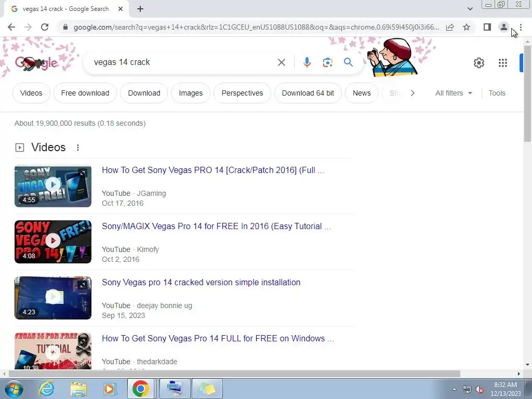Show more filter chips with right chevron
The width and height of the screenshot is (532, 399).
[x=412, y=93]
